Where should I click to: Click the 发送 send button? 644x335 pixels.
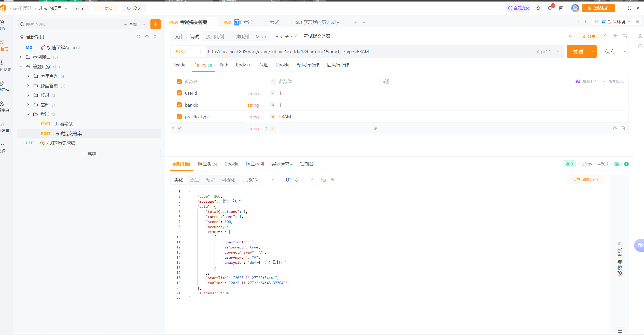(578, 52)
